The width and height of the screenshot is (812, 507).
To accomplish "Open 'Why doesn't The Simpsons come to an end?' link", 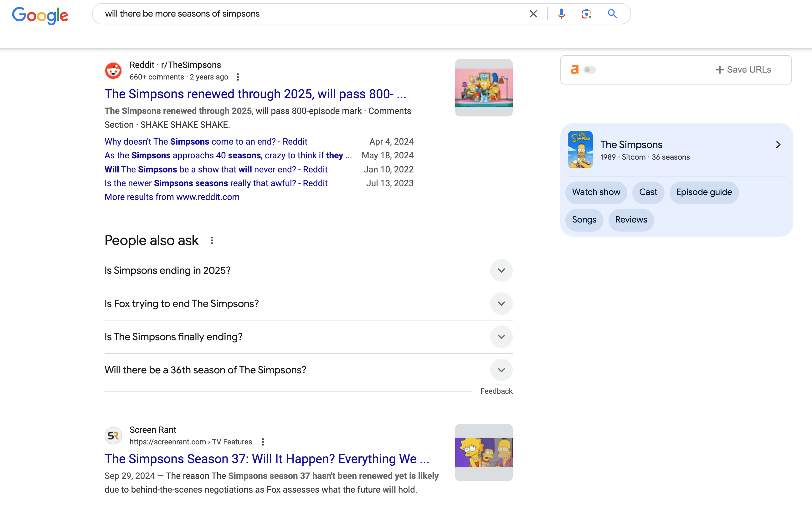I will pyautogui.click(x=206, y=141).
